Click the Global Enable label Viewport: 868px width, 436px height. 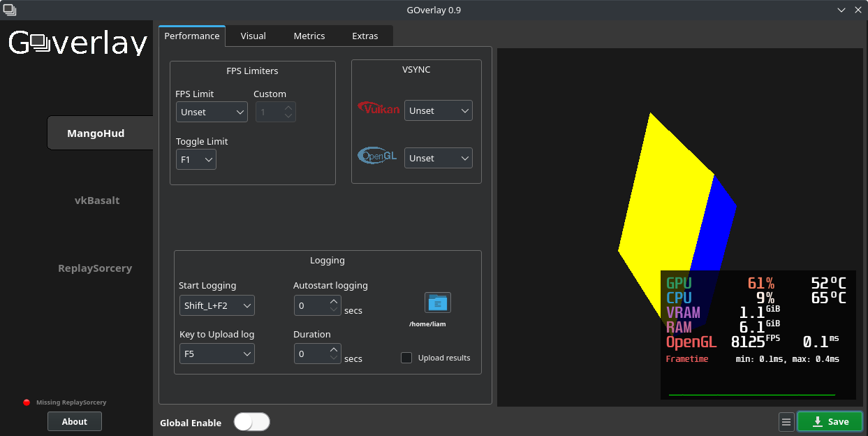click(191, 423)
